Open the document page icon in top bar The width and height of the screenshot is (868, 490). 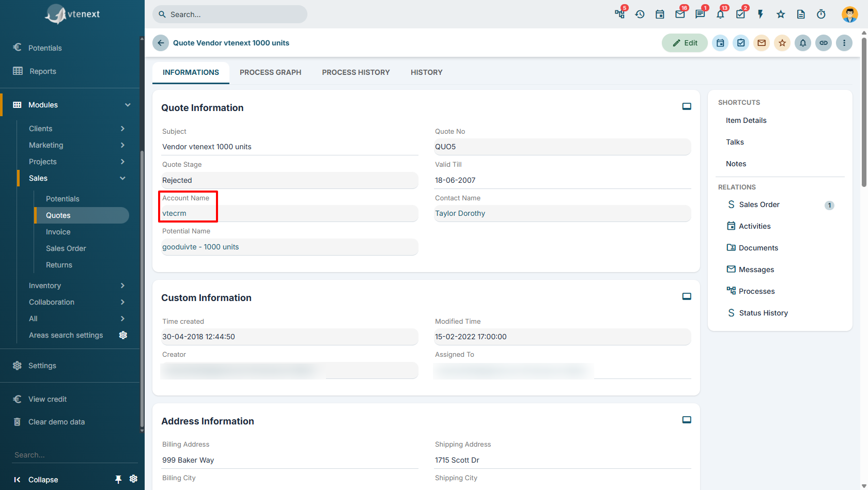coord(801,14)
